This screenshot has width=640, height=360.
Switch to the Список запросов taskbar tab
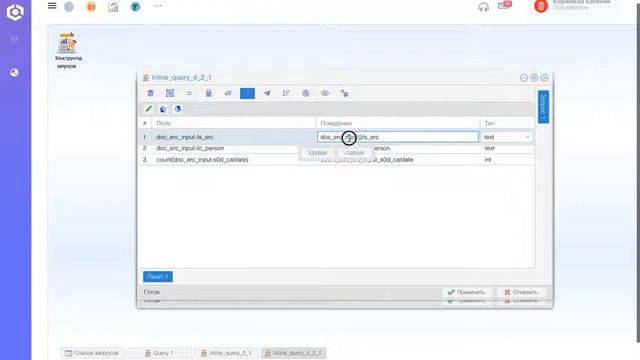point(92,353)
